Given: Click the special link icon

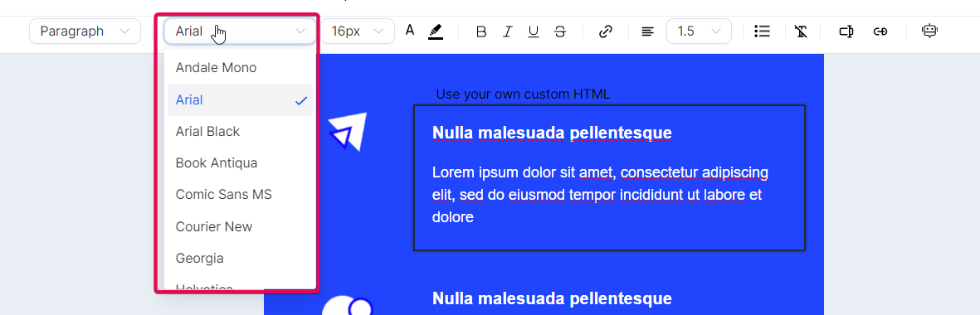Looking at the screenshot, I should [x=880, y=31].
